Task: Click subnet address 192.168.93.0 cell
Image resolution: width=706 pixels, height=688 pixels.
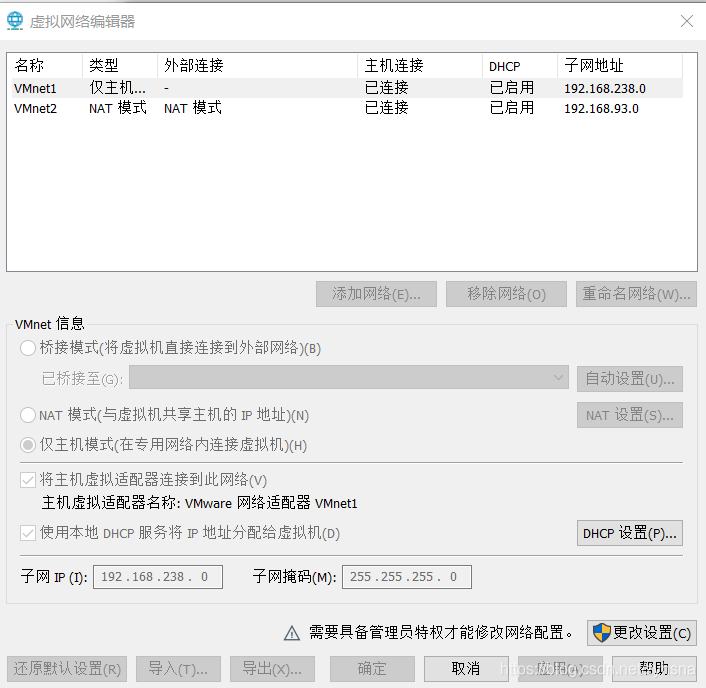Action: [x=601, y=109]
